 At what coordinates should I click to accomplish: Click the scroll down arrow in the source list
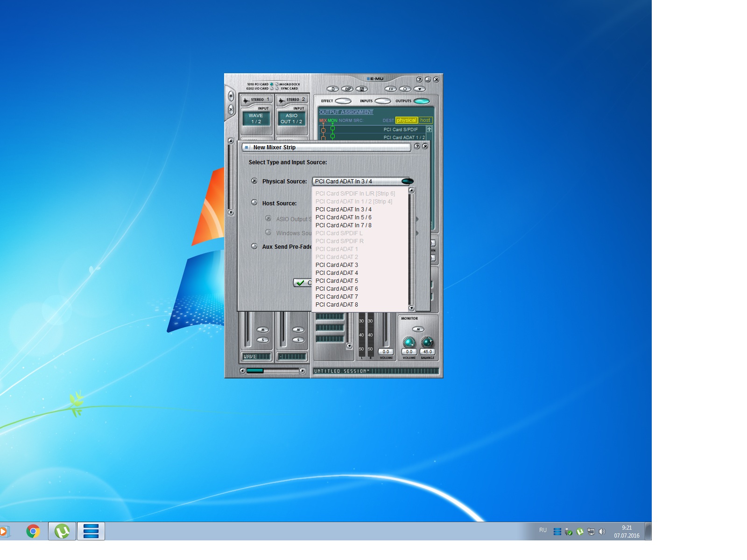pos(411,308)
